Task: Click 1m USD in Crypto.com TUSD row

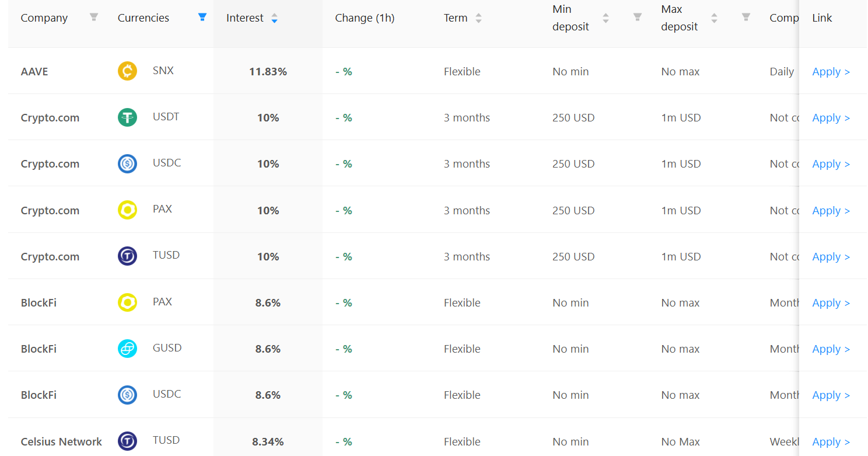Action: pos(681,257)
